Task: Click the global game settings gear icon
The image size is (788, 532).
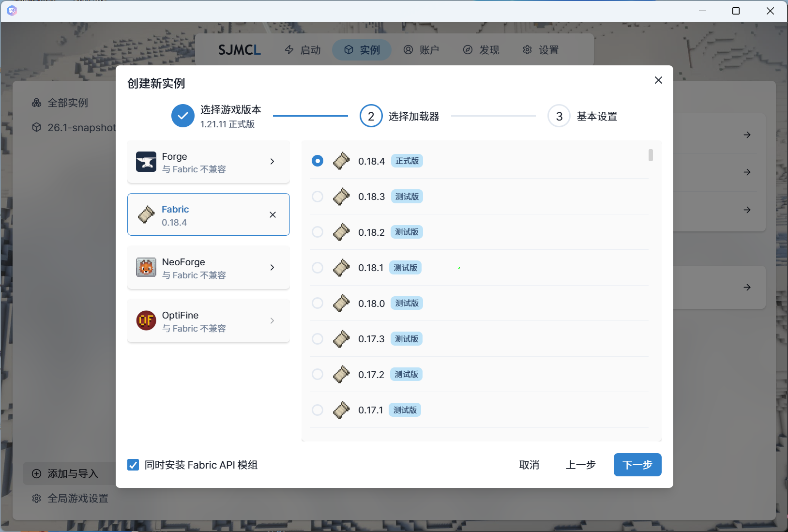Action: click(36, 498)
